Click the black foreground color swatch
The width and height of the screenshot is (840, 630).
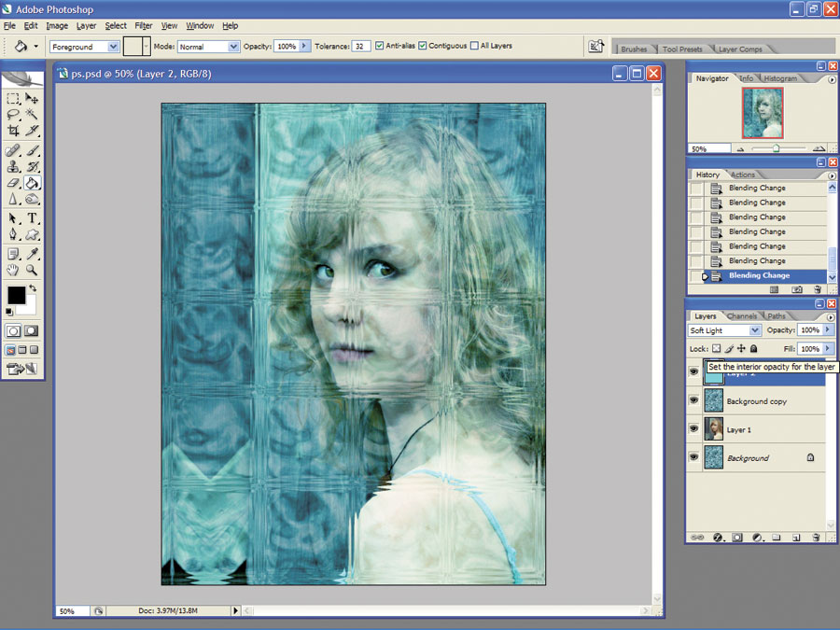[16, 295]
